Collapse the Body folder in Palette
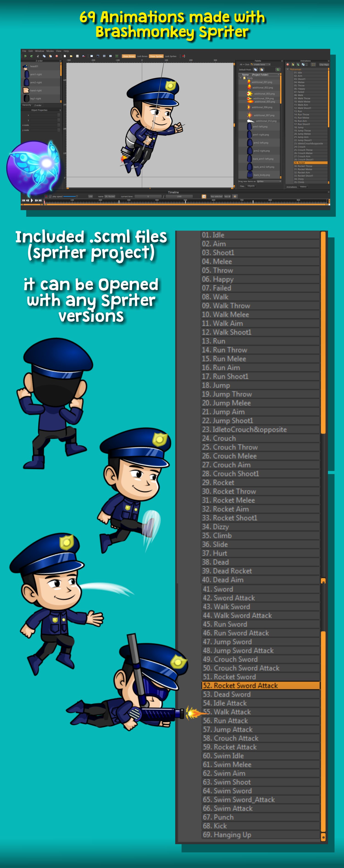 (241, 78)
